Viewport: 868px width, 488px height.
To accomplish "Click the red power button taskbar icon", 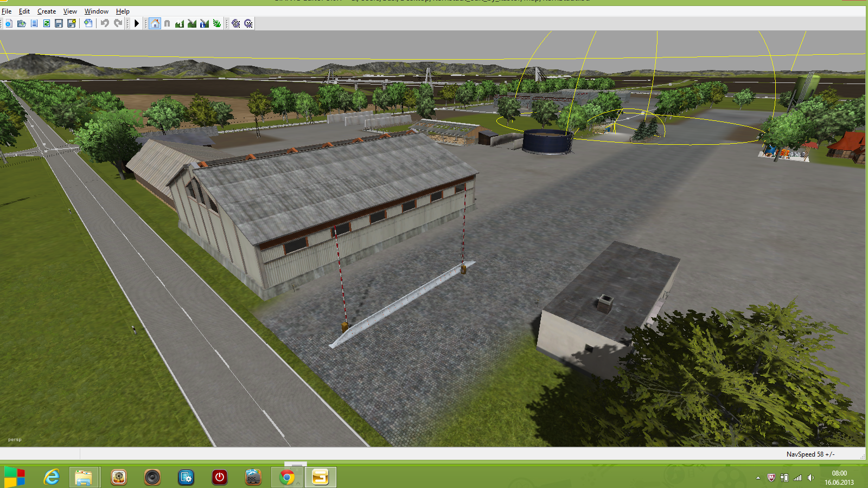I will point(220,478).
